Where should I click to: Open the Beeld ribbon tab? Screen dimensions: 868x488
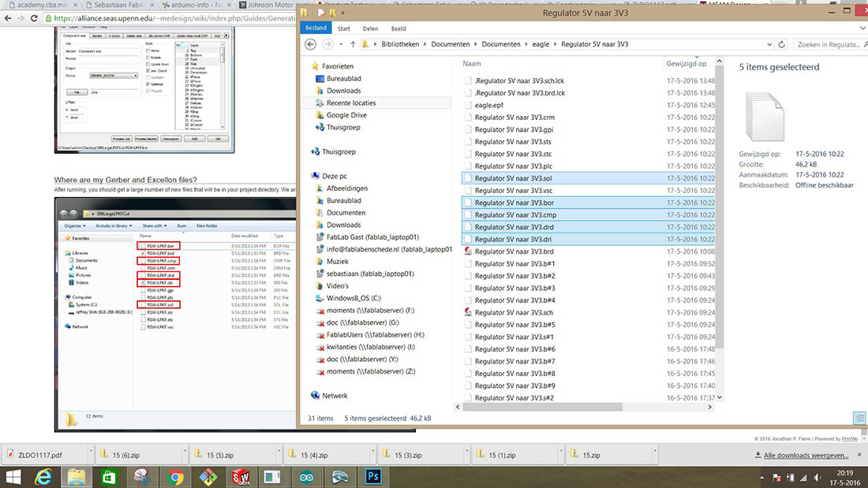tap(398, 28)
